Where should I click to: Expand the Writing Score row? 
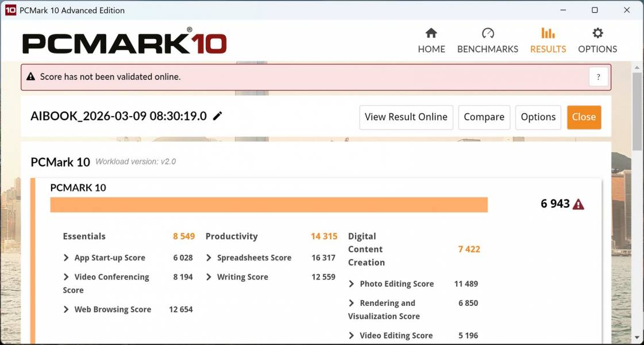(209, 277)
